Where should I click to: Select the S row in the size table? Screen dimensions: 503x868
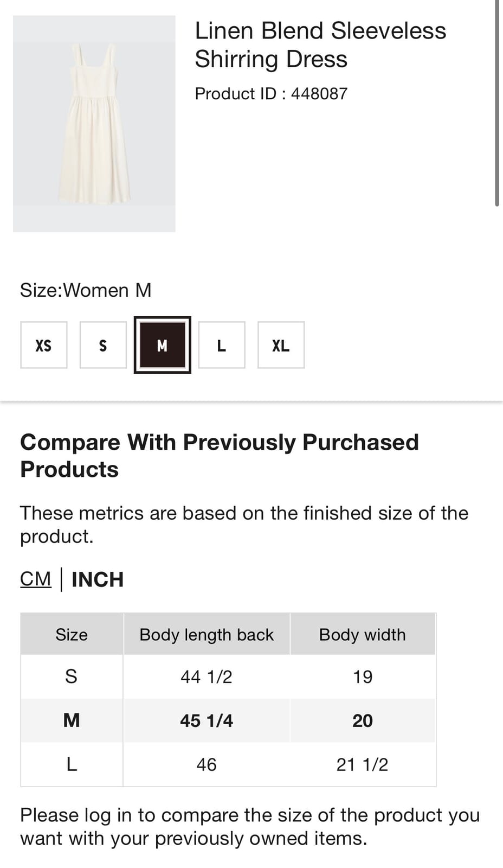pos(228,676)
